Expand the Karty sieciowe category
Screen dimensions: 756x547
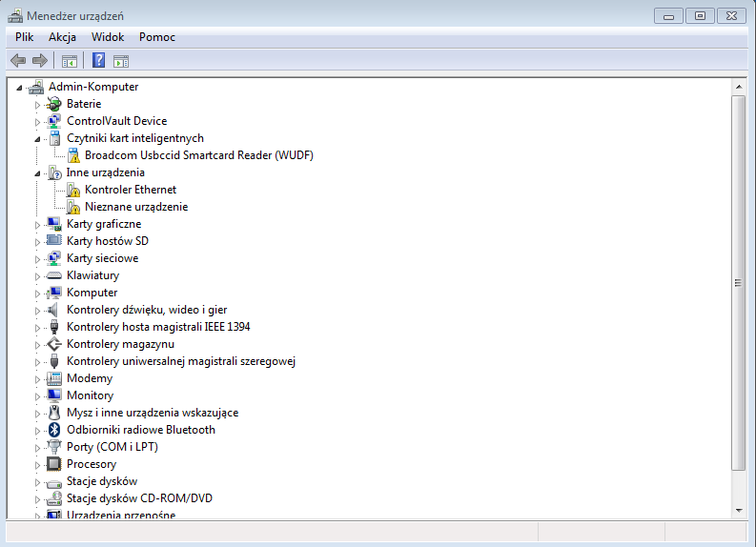(37, 259)
